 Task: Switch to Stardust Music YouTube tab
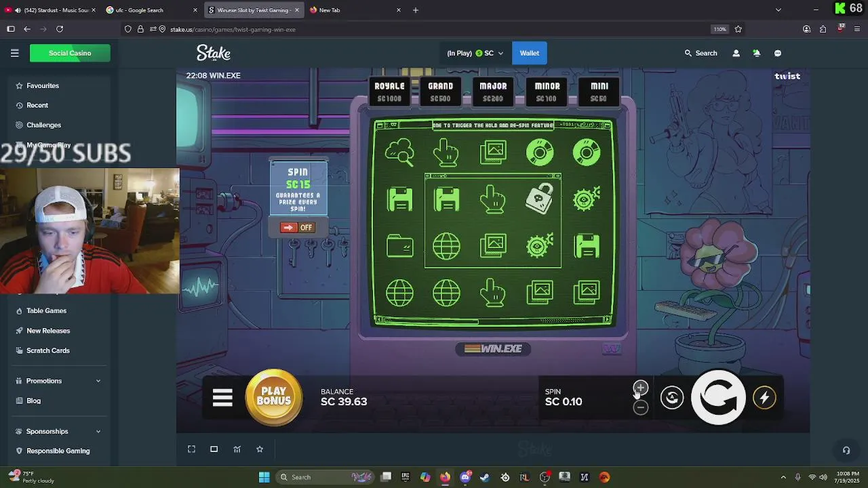51,10
